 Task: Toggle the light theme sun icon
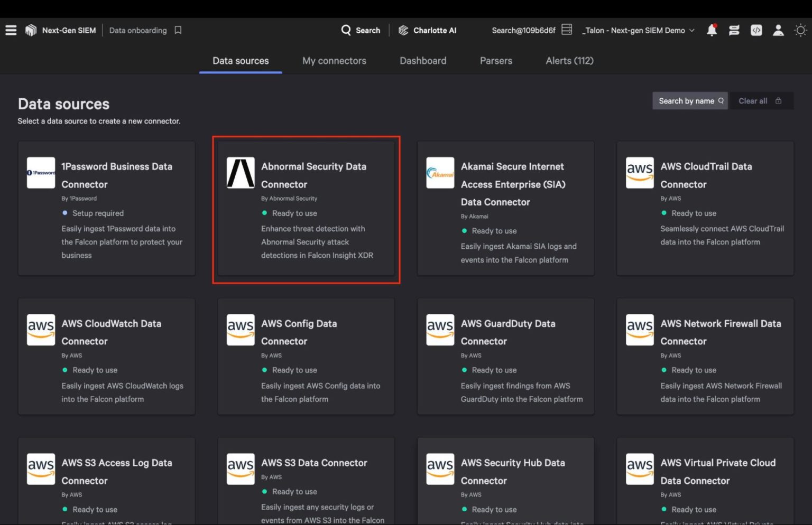click(x=800, y=30)
